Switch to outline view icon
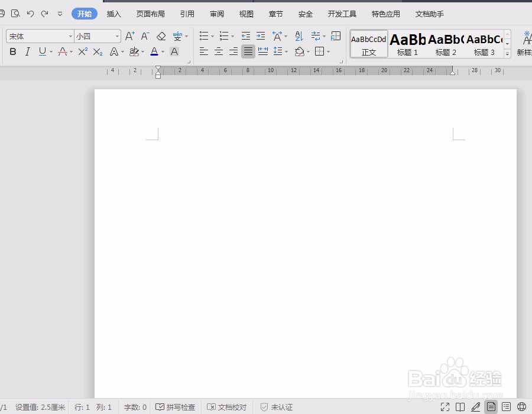This screenshot has height=414, width=532. point(506,407)
